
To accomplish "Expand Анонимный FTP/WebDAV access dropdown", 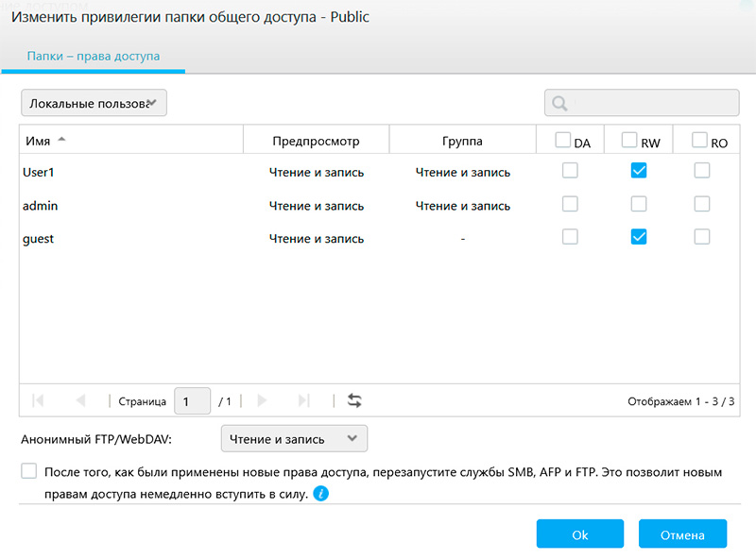I will pyautogui.click(x=293, y=439).
